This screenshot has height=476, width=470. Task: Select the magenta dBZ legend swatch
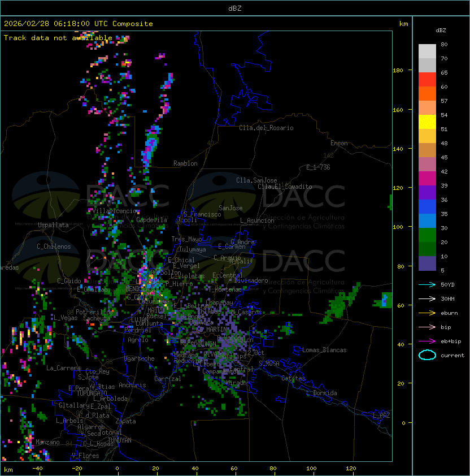427,178
